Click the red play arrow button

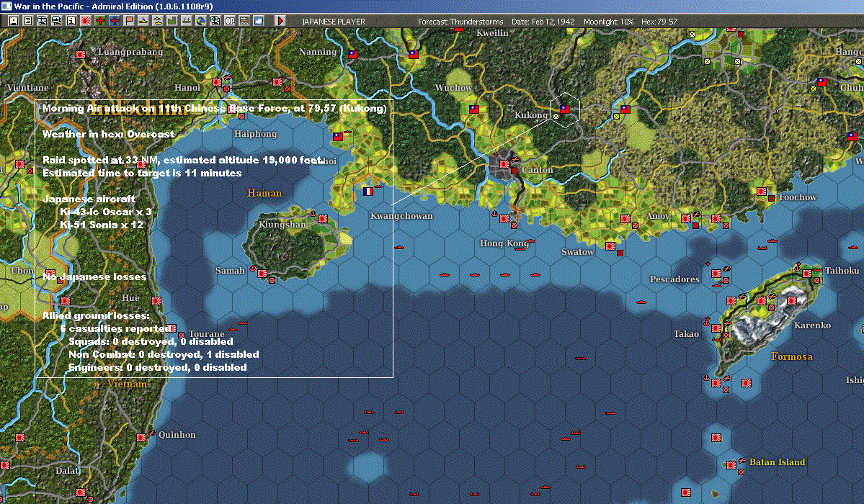(x=280, y=21)
